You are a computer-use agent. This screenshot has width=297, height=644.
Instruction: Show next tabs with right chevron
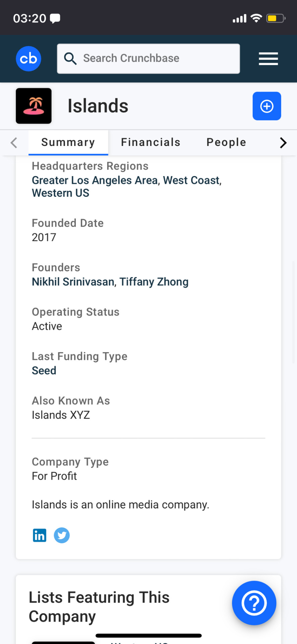click(283, 143)
